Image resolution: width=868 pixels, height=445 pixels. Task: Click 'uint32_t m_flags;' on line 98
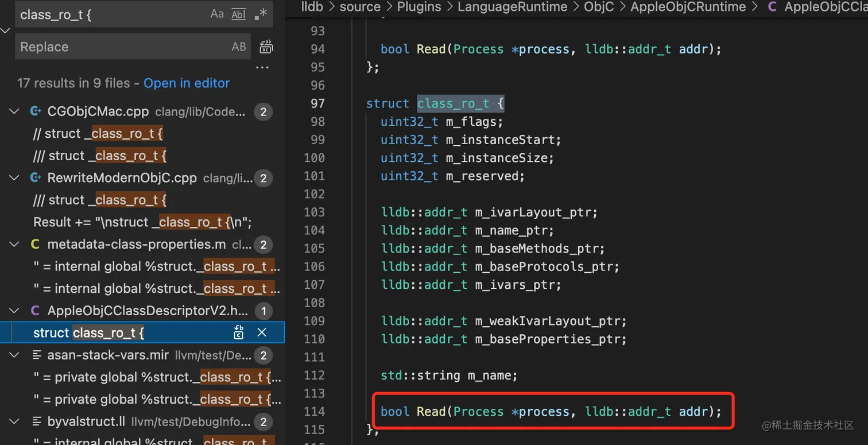(442, 121)
